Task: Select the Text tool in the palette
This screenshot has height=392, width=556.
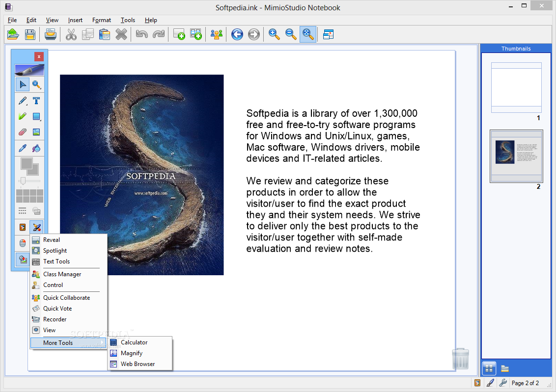Action: (36, 101)
